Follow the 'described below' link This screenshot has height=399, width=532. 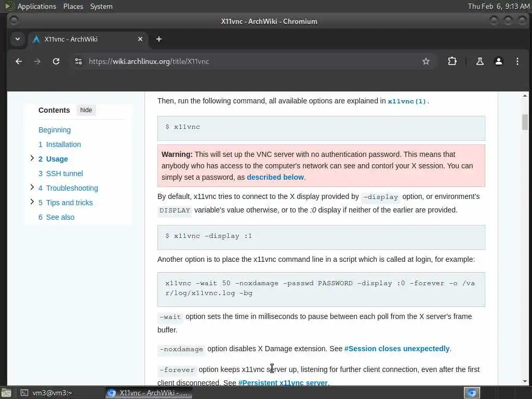click(x=275, y=177)
